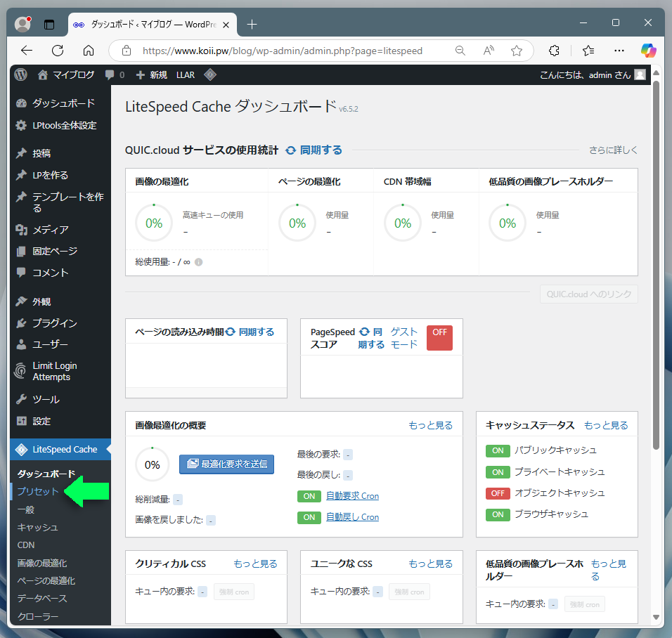Image resolution: width=672 pixels, height=638 pixels.
Task: Activate the read aloud icon
Action: point(489,51)
